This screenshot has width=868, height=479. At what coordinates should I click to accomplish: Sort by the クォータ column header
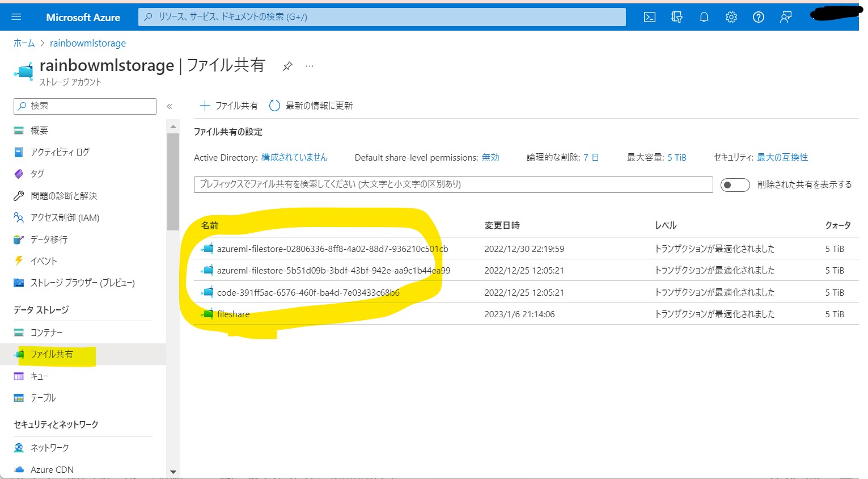click(838, 225)
